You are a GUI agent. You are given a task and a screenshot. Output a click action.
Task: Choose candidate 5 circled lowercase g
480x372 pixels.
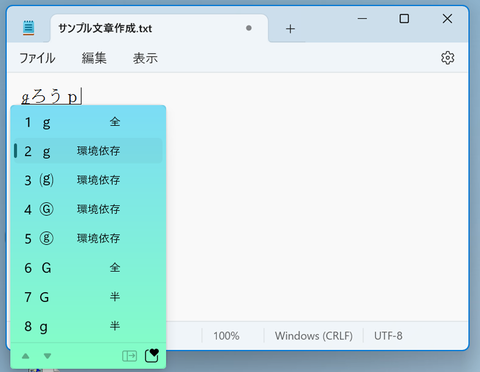click(x=88, y=238)
